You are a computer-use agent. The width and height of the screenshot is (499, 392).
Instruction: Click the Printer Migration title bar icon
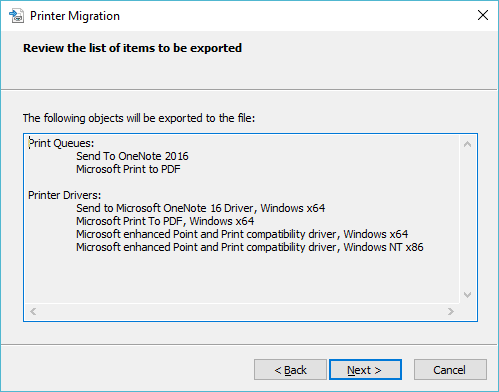[x=17, y=16]
